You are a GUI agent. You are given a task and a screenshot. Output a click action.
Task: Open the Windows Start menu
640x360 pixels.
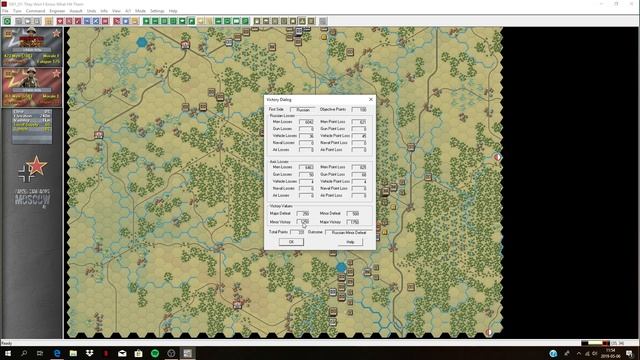pyautogui.click(x=7, y=353)
